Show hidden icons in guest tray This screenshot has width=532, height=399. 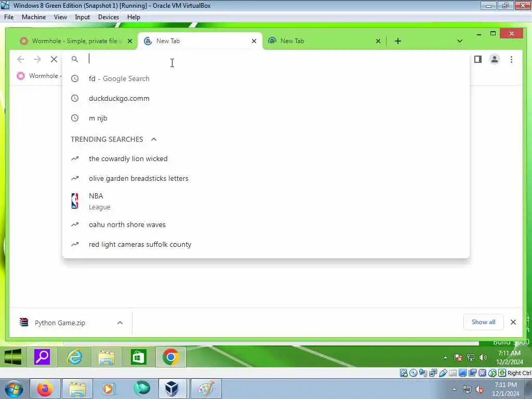445,357
